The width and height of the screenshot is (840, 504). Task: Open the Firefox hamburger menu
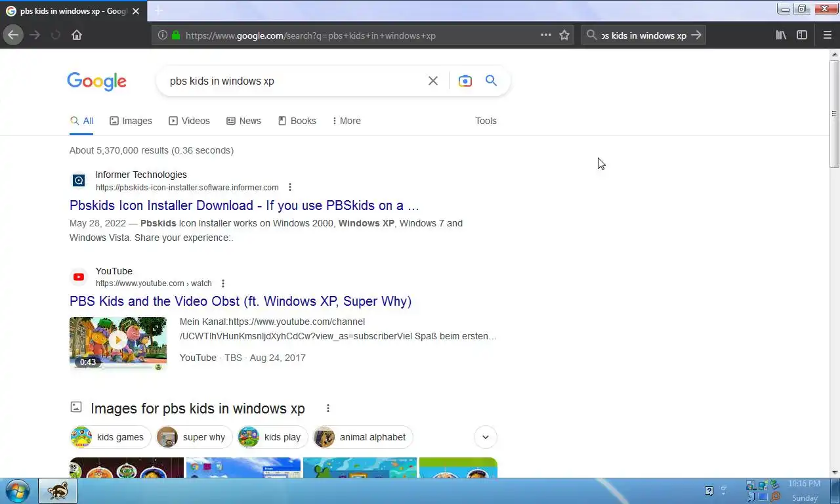point(827,35)
